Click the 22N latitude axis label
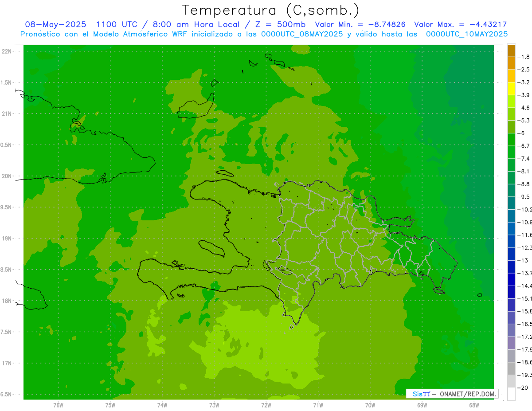The height and width of the screenshot is (411, 532). coord(7,51)
